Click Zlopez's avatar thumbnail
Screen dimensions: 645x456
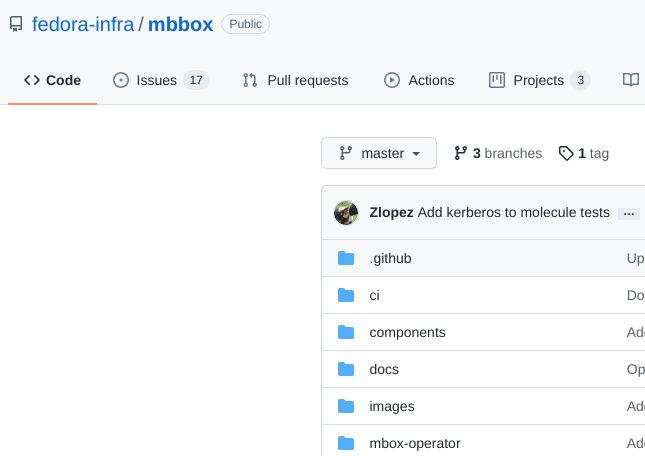pyautogui.click(x=346, y=213)
